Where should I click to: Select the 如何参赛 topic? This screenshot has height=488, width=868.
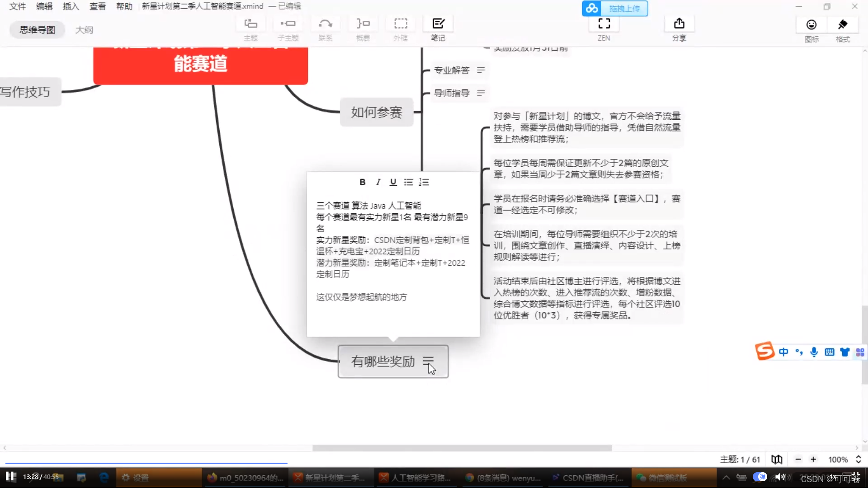point(377,112)
